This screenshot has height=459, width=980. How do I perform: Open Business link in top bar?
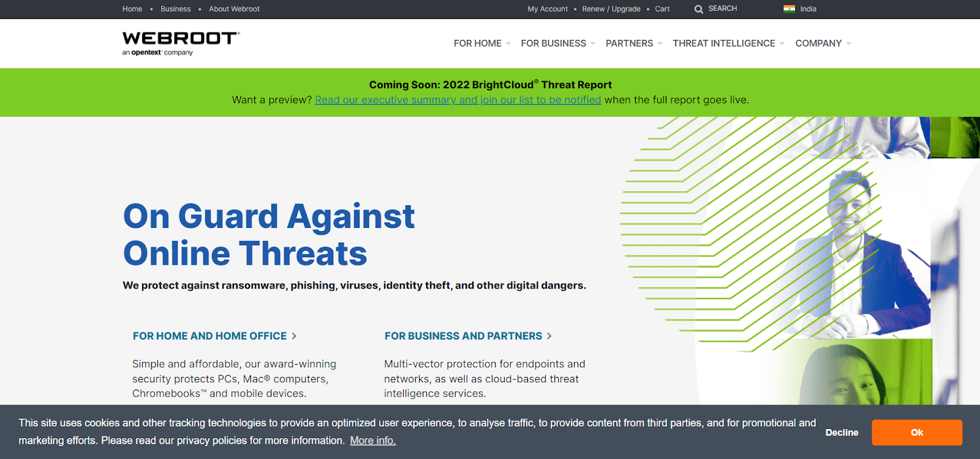(x=176, y=9)
